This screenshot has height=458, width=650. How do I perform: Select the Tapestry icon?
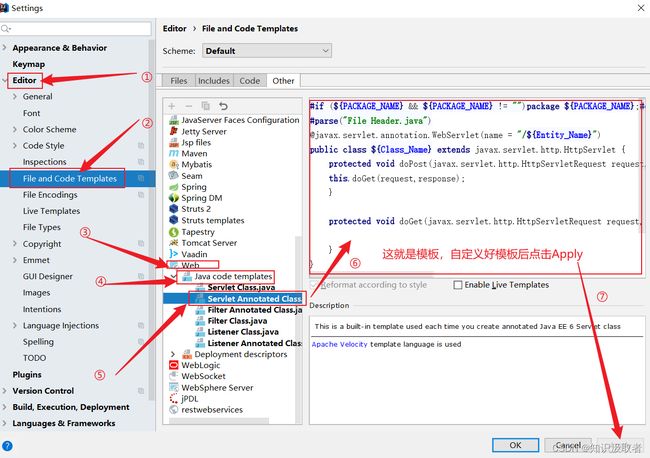pyautogui.click(x=174, y=232)
